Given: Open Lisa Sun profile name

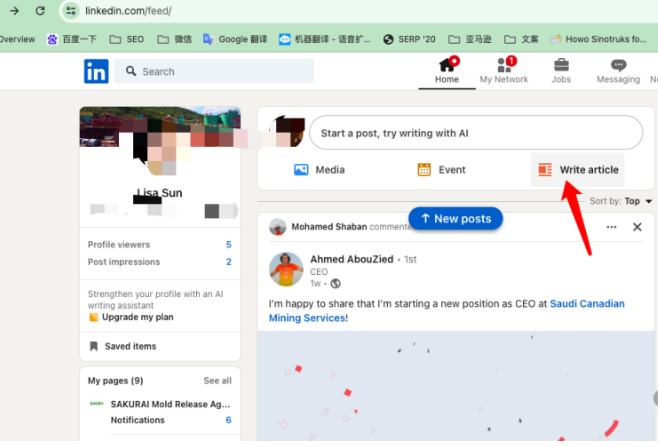Looking at the screenshot, I should (x=160, y=193).
